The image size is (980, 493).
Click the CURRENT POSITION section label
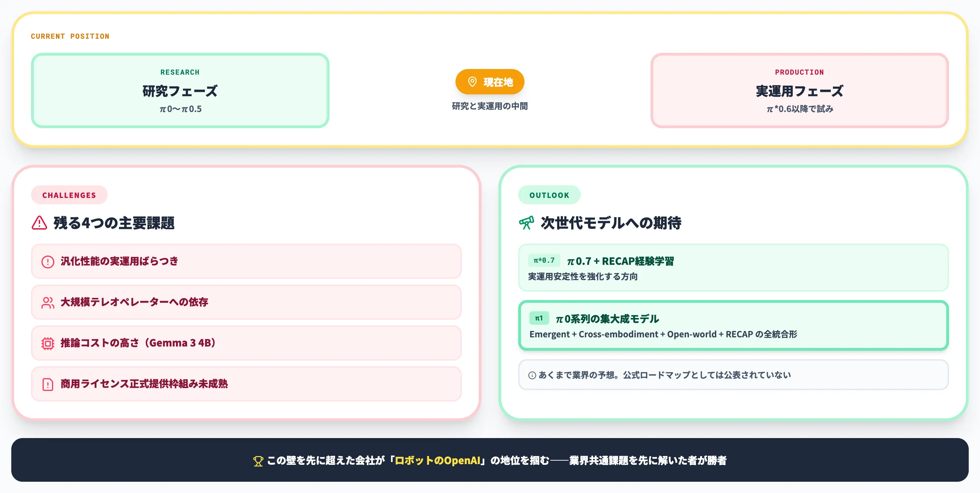pyautogui.click(x=70, y=36)
